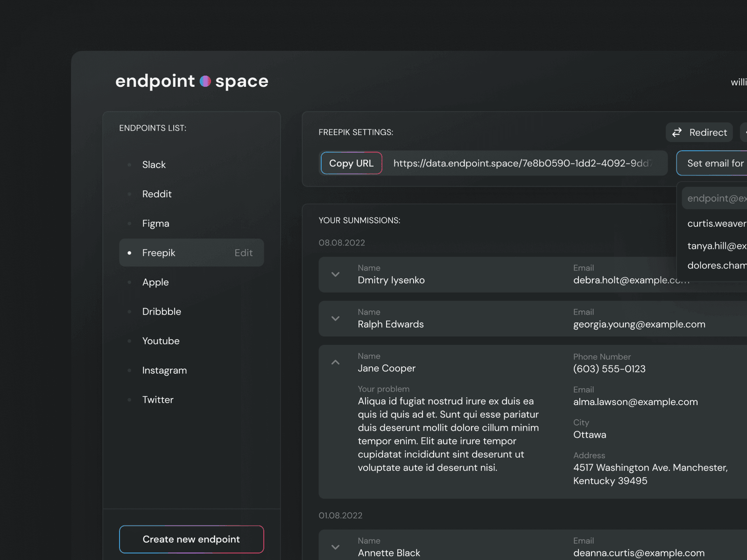Open the Set email for dropdown
Screen dimensions: 747x560
coord(712,163)
